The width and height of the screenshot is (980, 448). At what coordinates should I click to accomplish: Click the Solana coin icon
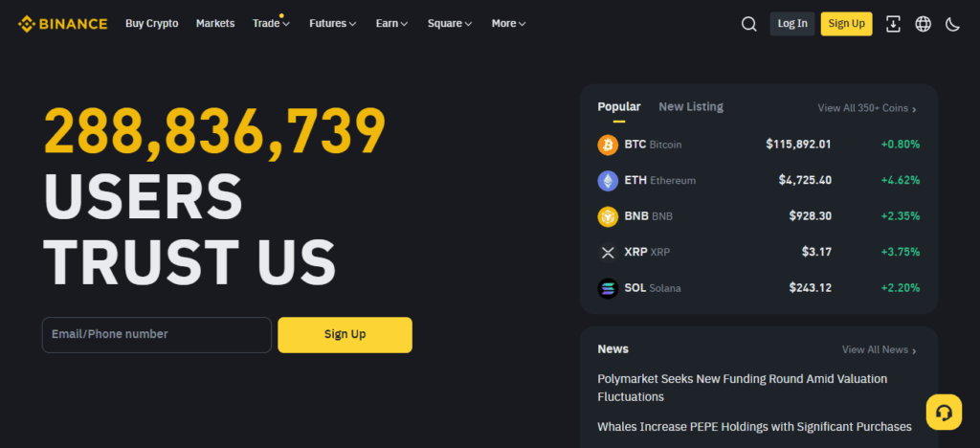coord(608,288)
